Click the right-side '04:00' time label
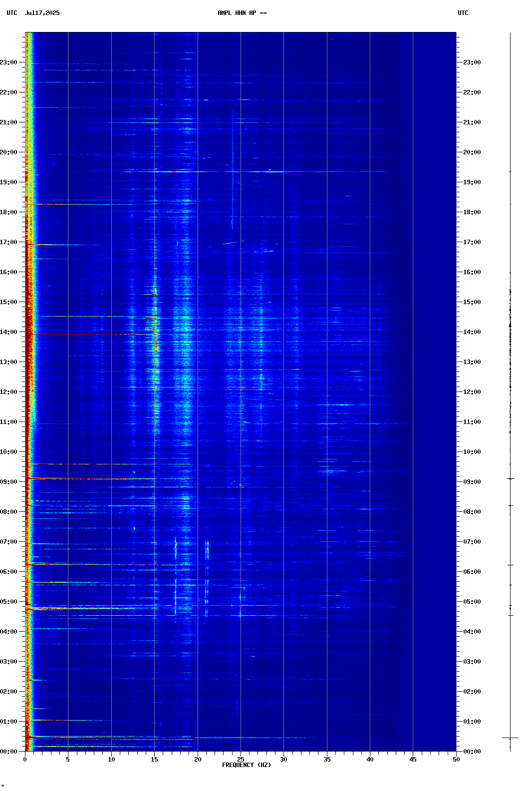The height and width of the screenshot is (791, 532). click(472, 632)
